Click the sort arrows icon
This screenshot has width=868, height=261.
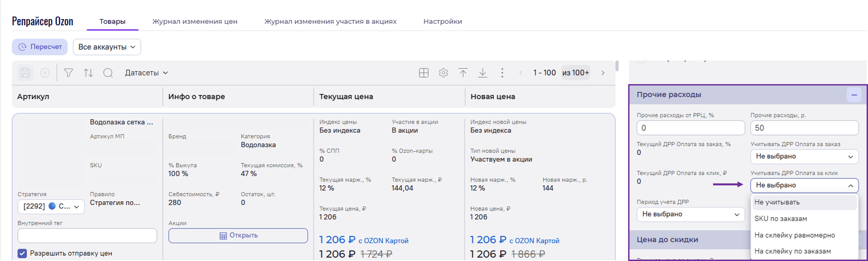click(x=88, y=73)
